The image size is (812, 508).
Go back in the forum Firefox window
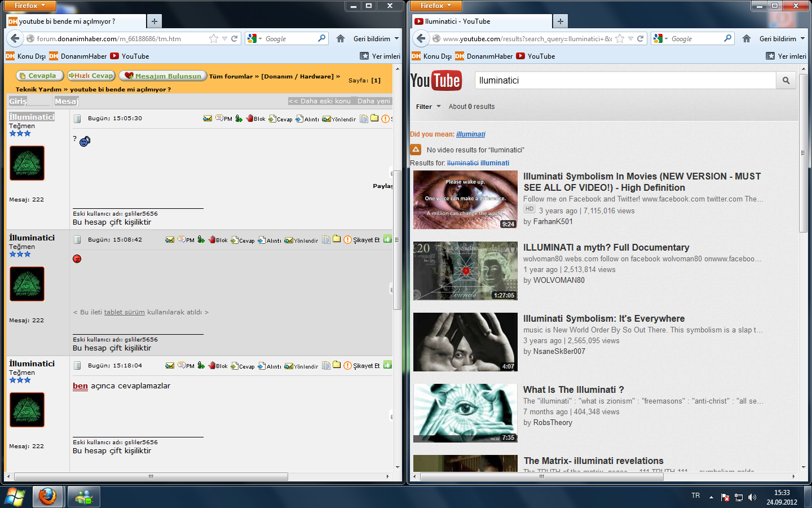[x=15, y=38]
